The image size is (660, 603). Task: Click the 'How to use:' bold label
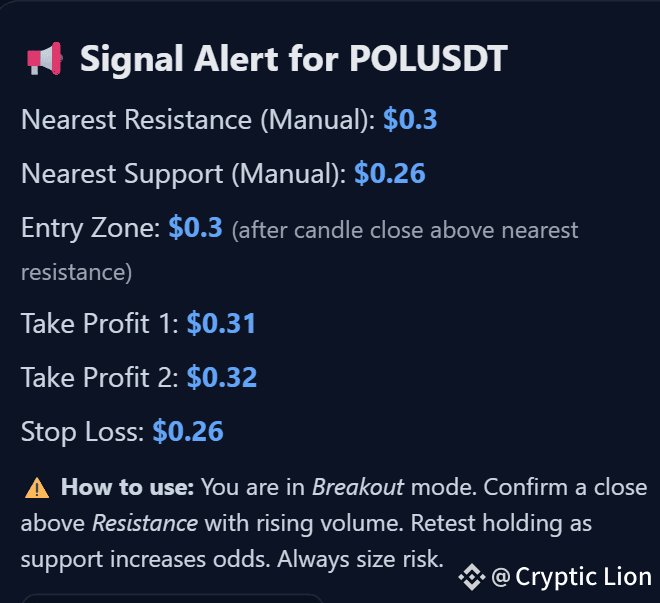pos(128,487)
